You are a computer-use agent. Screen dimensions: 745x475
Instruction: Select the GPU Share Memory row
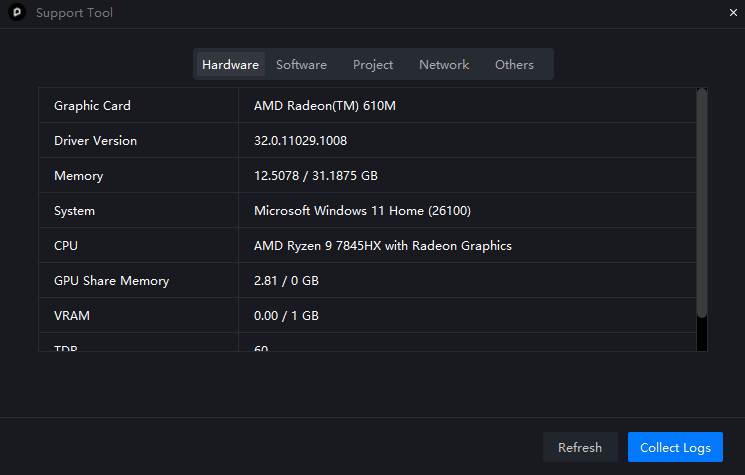[367, 280]
